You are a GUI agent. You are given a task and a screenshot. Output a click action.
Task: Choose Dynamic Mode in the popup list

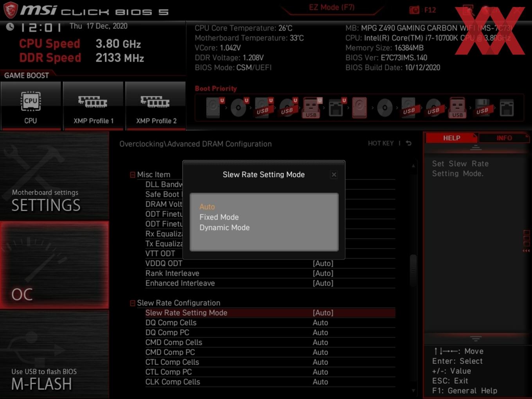225,228
